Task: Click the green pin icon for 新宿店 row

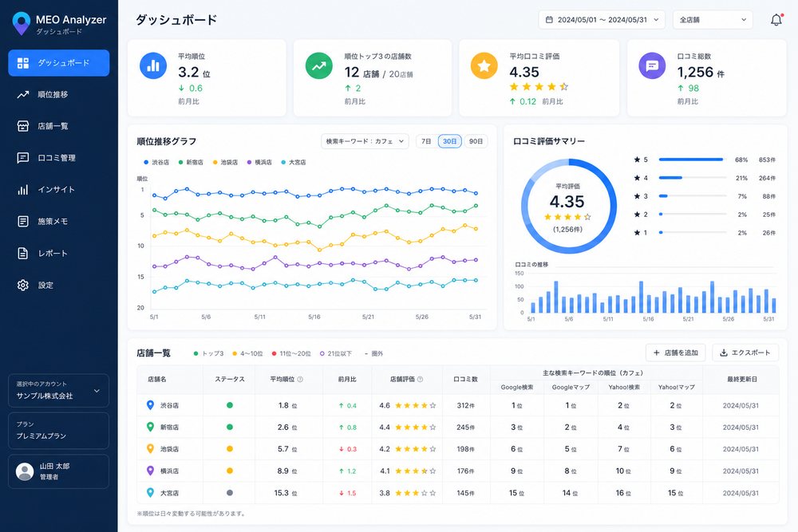Action: 150,428
